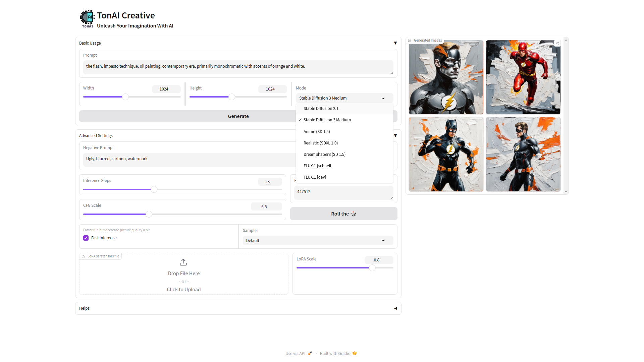Click the Roll the dice button
This screenshot has width=644, height=362.
tap(343, 214)
